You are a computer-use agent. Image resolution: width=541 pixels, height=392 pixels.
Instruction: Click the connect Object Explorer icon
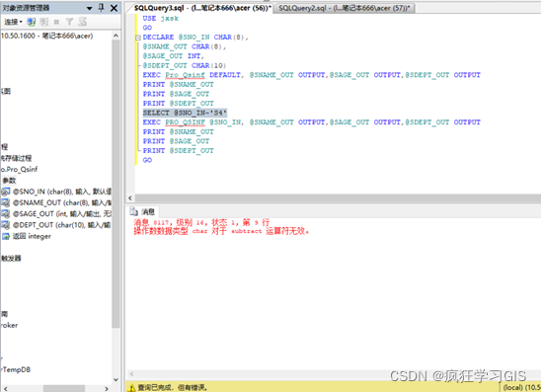coord(32,22)
